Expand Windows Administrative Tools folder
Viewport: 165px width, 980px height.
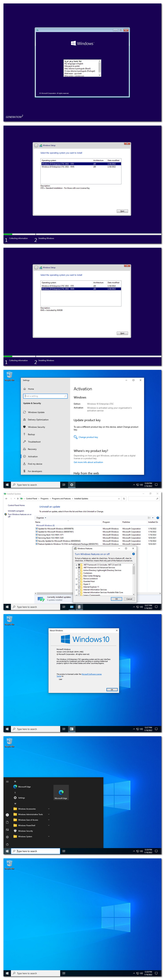coord(31,815)
